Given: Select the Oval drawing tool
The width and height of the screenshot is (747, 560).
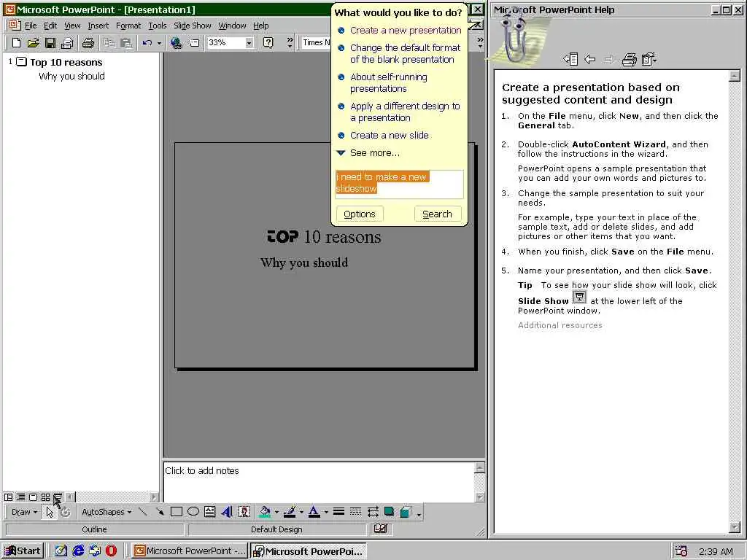Looking at the screenshot, I should [193, 512].
